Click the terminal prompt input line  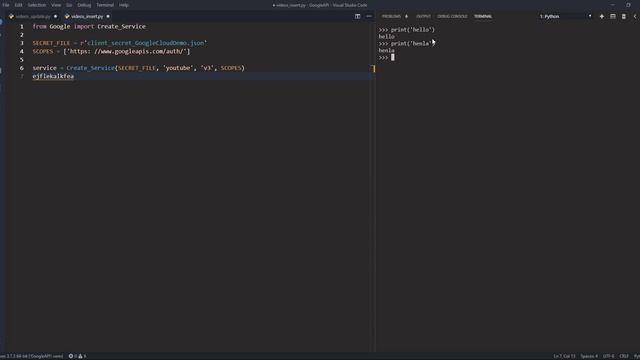click(387, 58)
